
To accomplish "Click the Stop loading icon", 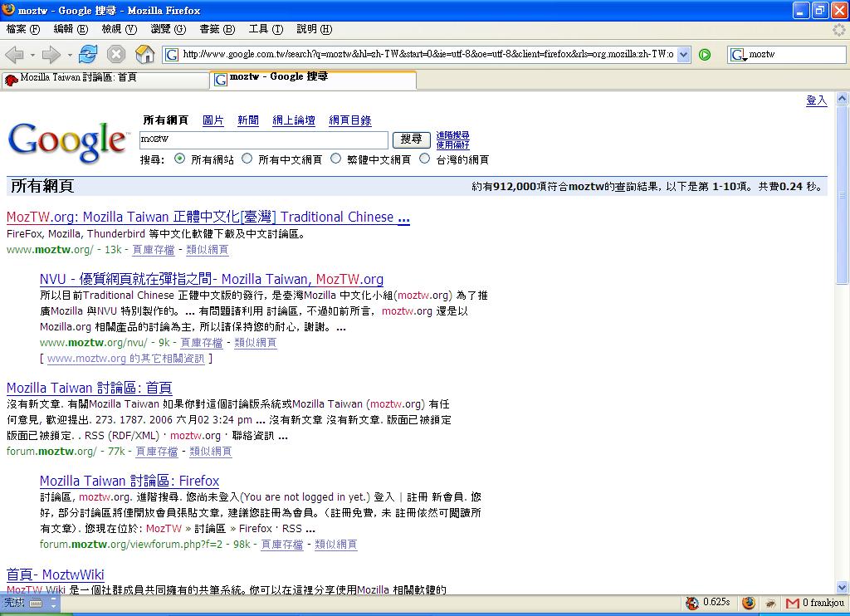I will click(x=116, y=55).
